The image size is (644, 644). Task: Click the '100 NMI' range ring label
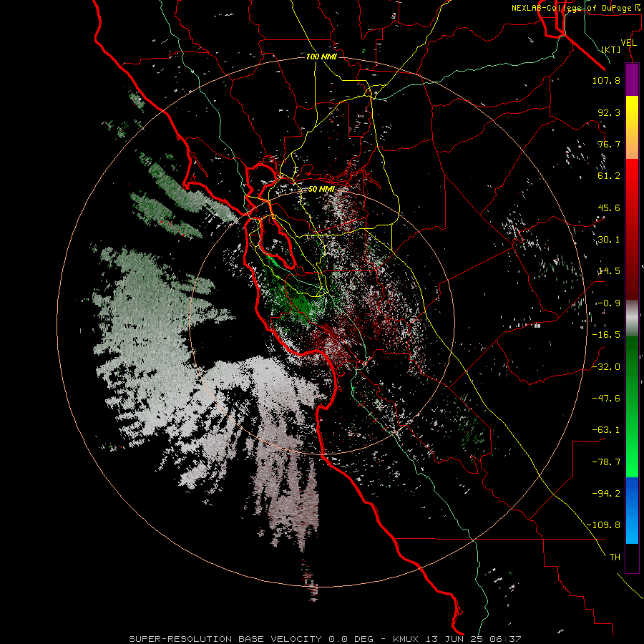(321, 57)
